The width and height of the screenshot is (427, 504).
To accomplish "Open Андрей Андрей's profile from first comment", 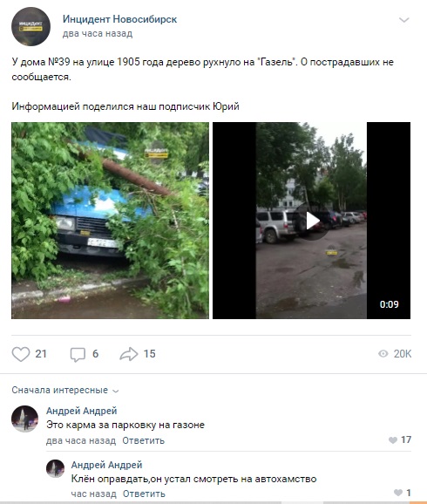I will (82, 411).
